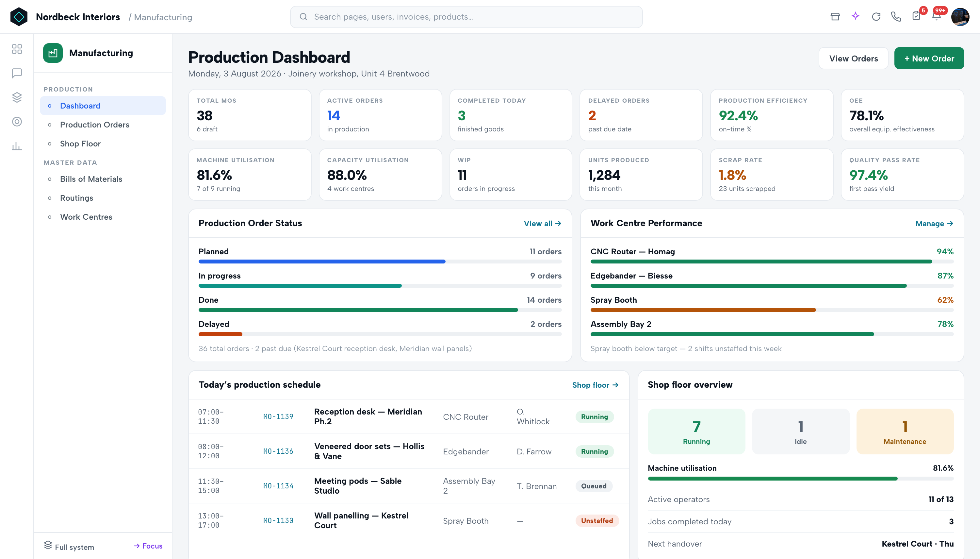980x559 pixels.
Task: Click the phone call icon in top bar
Action: click(896, 17)
